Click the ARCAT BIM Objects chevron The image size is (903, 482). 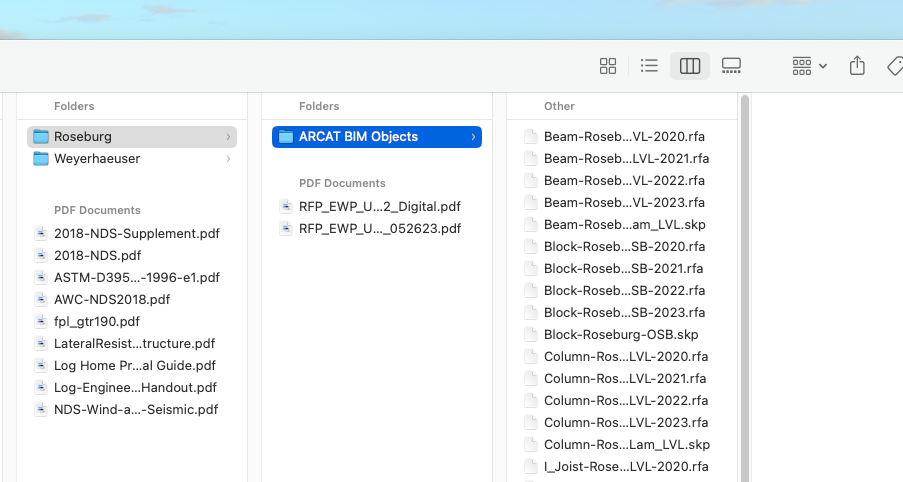473,137
